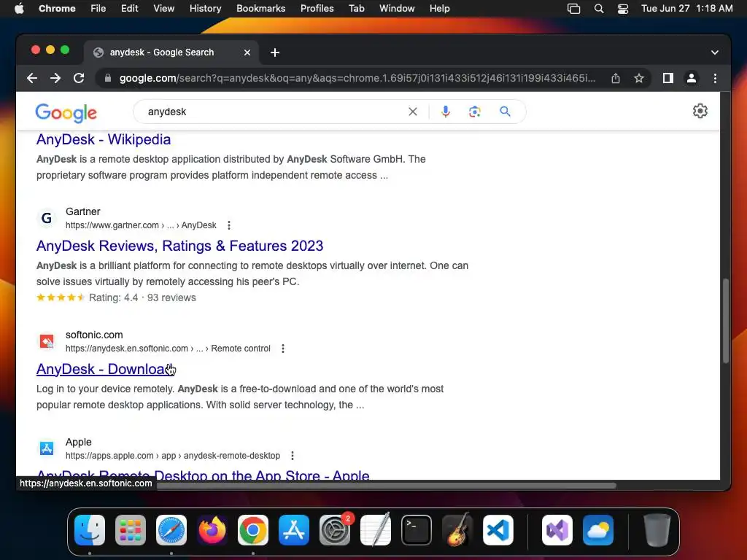The image size is (747, 560).
Task: Click the Stage Manager menu bar icon
Action: pos(573,9)
